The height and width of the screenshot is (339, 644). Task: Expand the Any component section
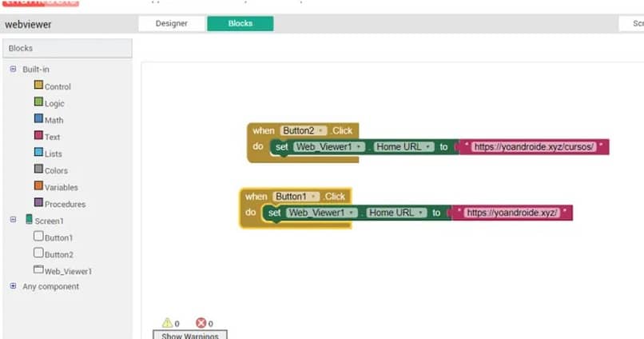pyautogui.click(x=13, y=286)
